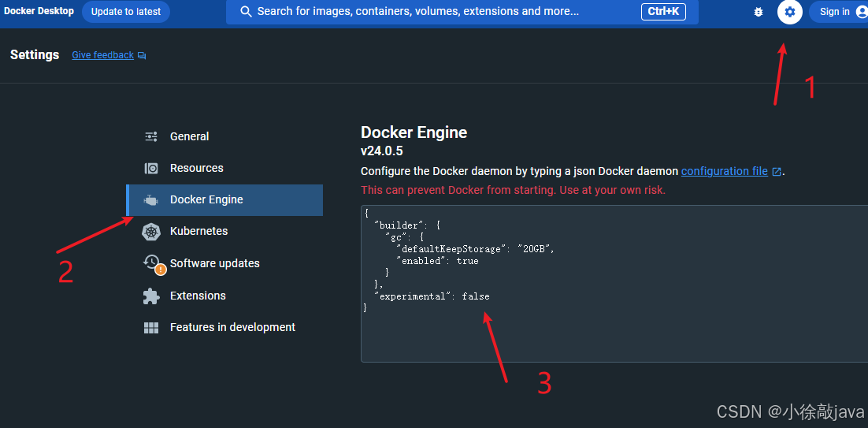
Task: Switch to the Kubernetes tab
Action: (224, 232)
